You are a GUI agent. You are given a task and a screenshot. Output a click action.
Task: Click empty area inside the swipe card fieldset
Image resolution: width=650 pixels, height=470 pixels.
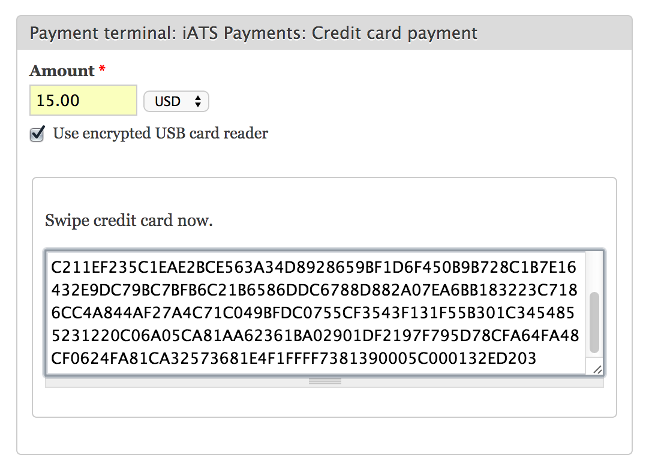[x=325, y=401]
